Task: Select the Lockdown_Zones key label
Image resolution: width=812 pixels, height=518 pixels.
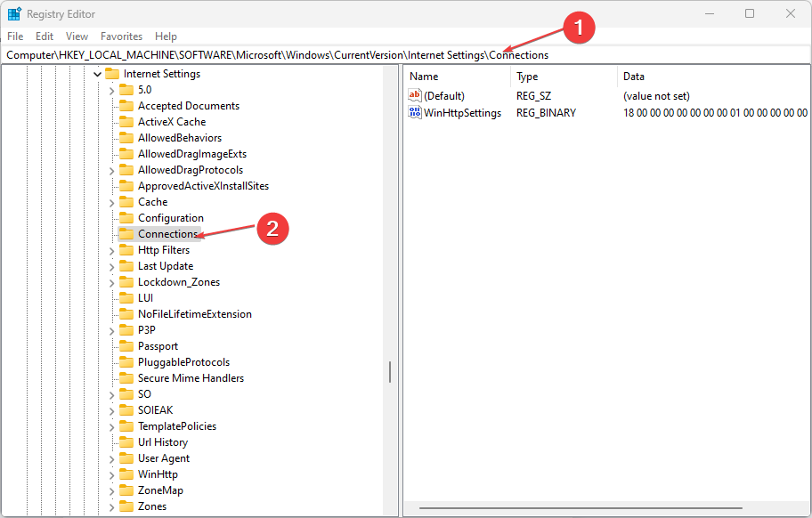Action: click(x=179, y=282)
